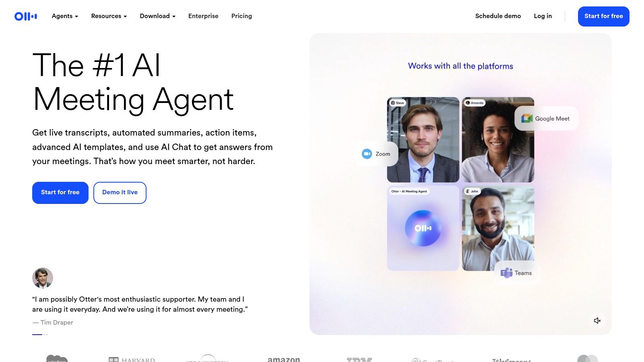Open the Enterprise page
Screen dimensions: 644x362
pyautogui.click(x=203, y=16)
